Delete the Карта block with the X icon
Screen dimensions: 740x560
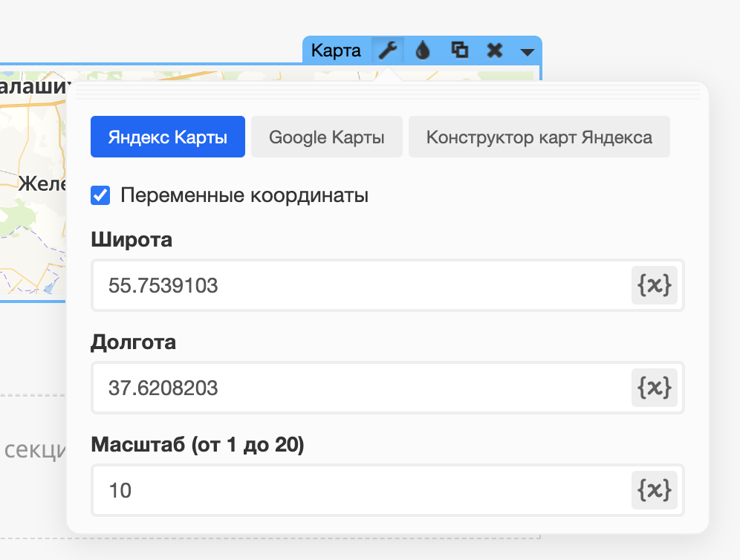pyautogui.click(x=495, y=50)
